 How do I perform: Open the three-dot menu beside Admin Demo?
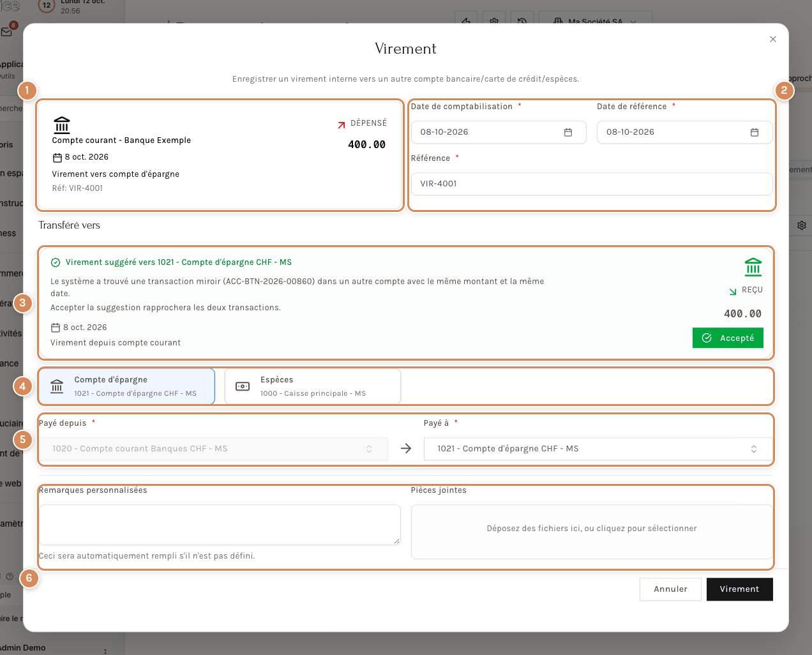click(105, 651)
